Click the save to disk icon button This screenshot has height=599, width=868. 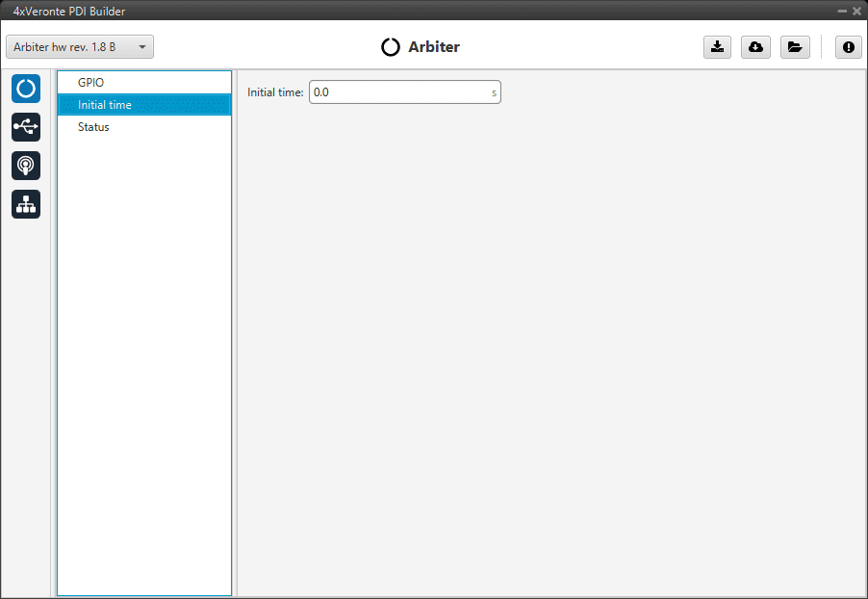718,47
